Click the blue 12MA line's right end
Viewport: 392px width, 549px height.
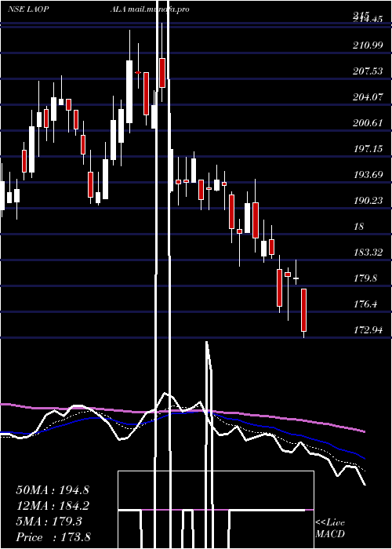click(x=365, y=458)
